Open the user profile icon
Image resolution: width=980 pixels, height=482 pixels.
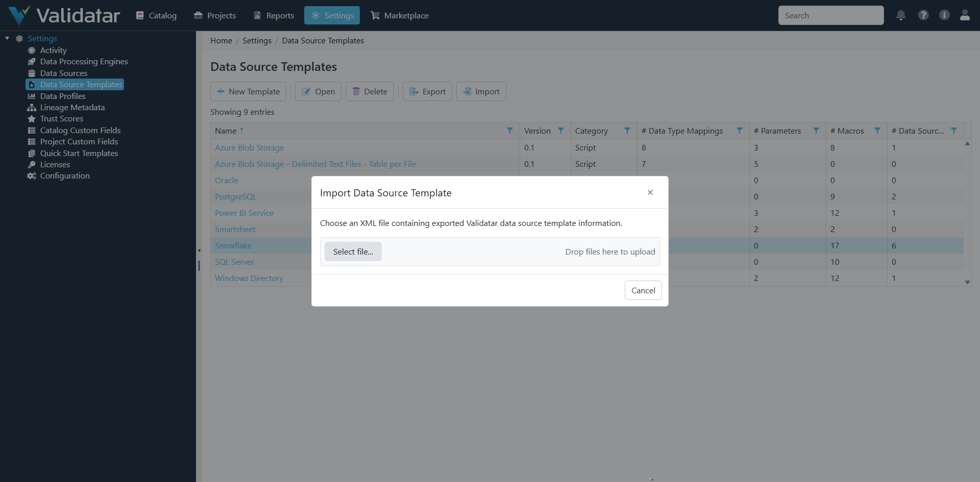pyautogui.click(x=965, y=15)
